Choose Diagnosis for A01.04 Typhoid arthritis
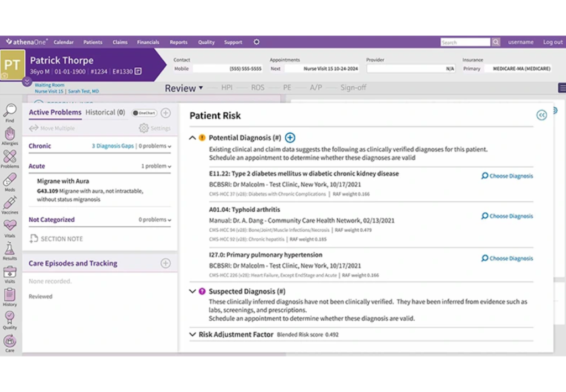Viewport: 566px width, 392px height. click(507, 216)
